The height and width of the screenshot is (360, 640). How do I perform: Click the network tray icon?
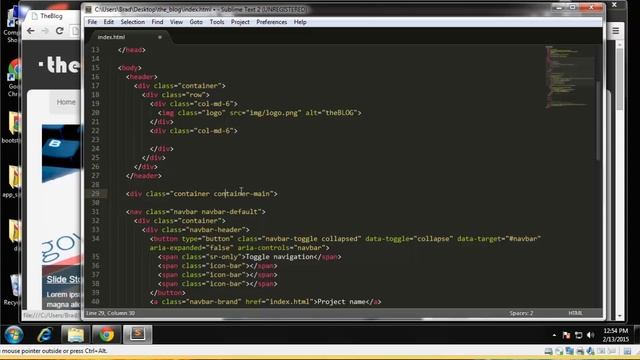pos(578,335)
